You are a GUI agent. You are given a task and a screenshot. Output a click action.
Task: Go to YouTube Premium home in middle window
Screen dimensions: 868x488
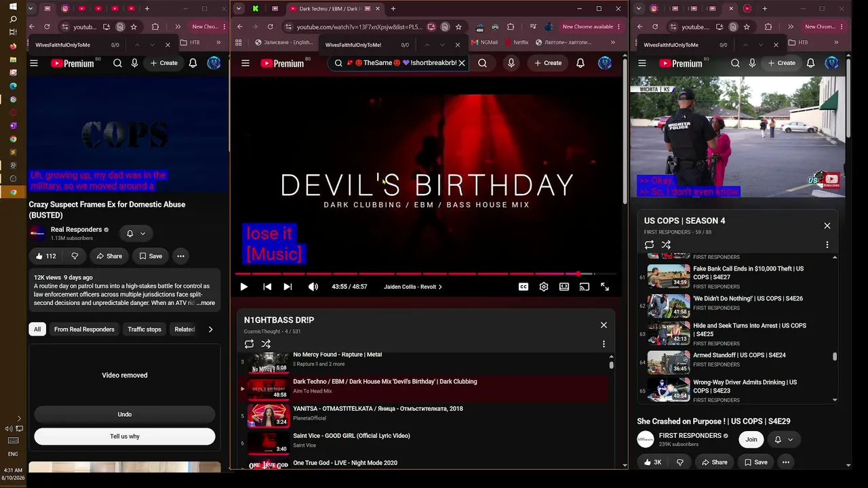click(x=282, y=63)
